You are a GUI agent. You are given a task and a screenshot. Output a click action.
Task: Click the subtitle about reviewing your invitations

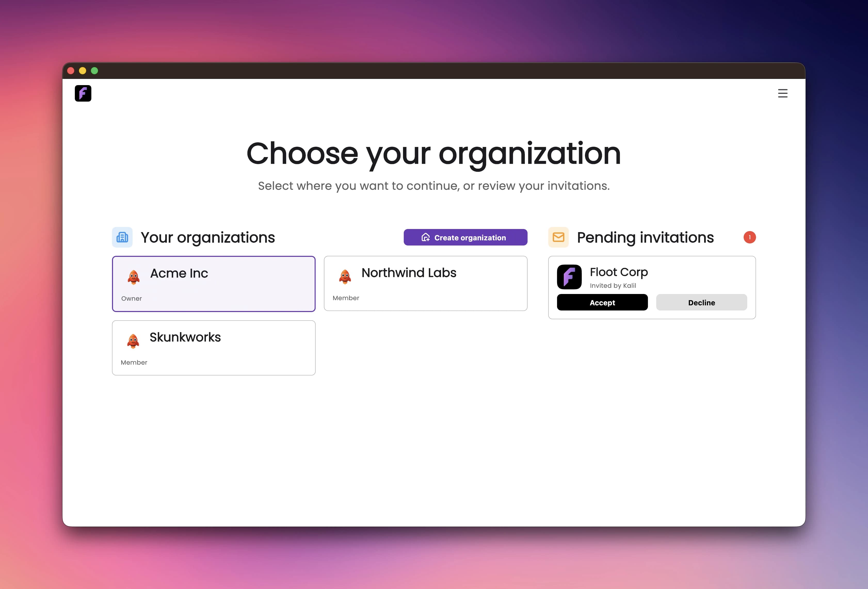434,186
